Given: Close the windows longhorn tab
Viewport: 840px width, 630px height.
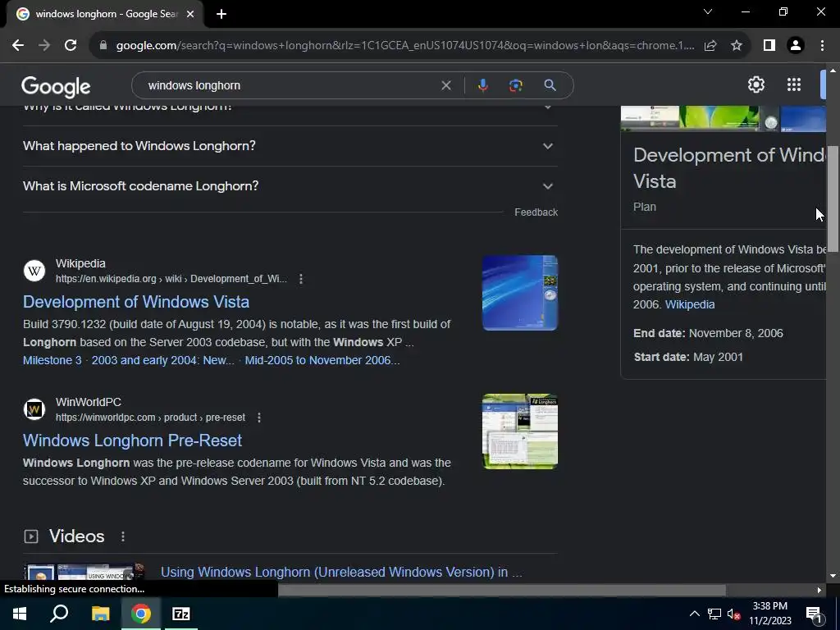Looking at the screenshot, I should [x=190, y=14].
